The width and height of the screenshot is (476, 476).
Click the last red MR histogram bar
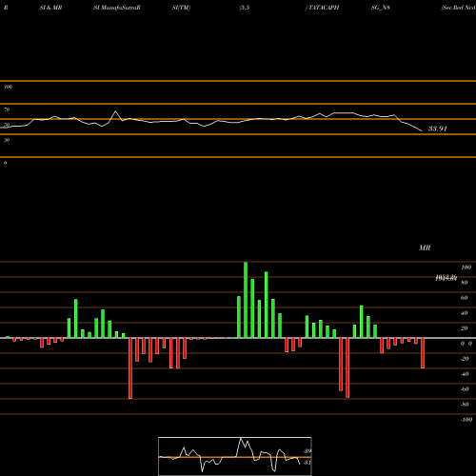pos(423,353)
